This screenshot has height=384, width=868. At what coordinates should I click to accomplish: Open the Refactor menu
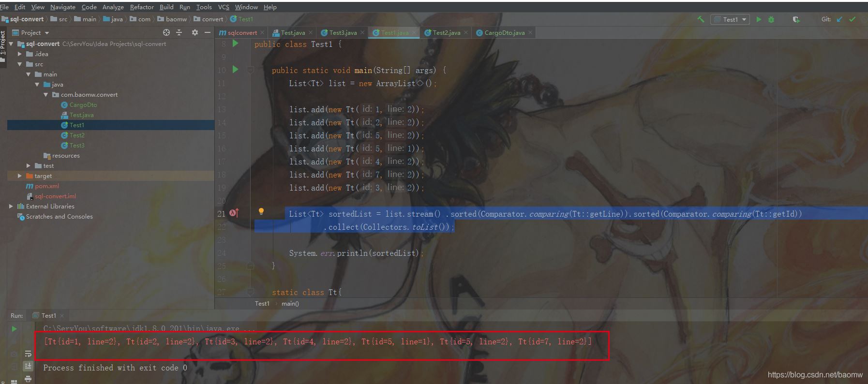pyautogui.click(x=142, y=7)
